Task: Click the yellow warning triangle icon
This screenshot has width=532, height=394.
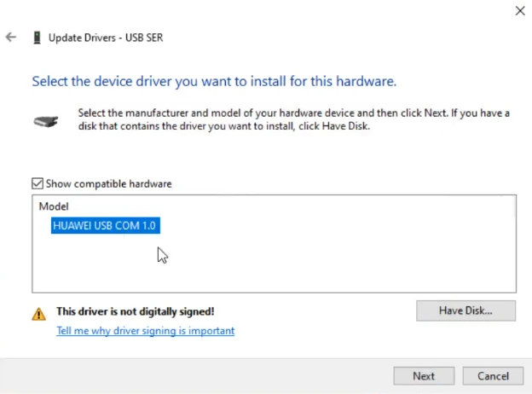Action: tap(38, 314)
